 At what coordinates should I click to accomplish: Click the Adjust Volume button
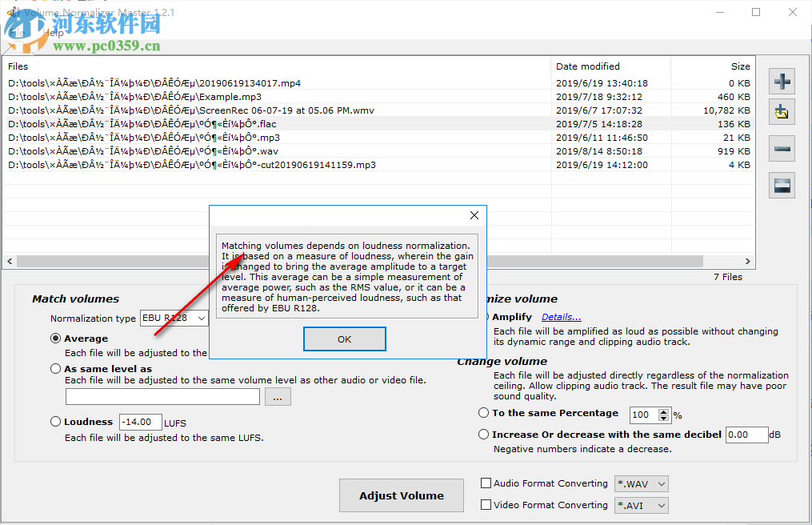pyautogui.click(x=401, y=495)
